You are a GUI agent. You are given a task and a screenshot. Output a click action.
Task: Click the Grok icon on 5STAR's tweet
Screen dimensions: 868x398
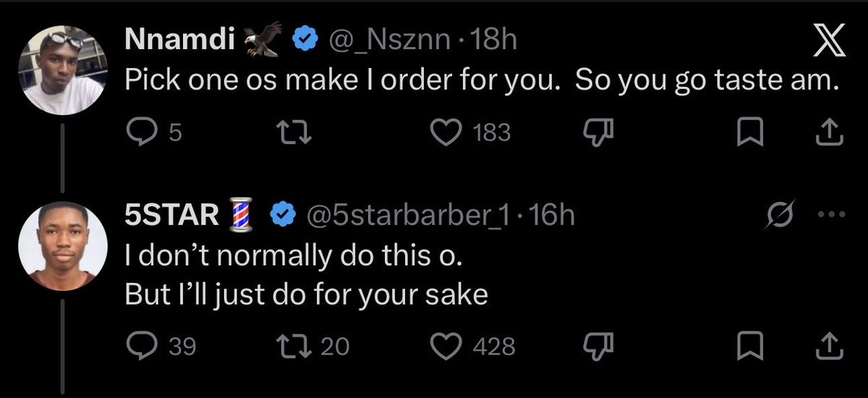click(x=783, y=215)
